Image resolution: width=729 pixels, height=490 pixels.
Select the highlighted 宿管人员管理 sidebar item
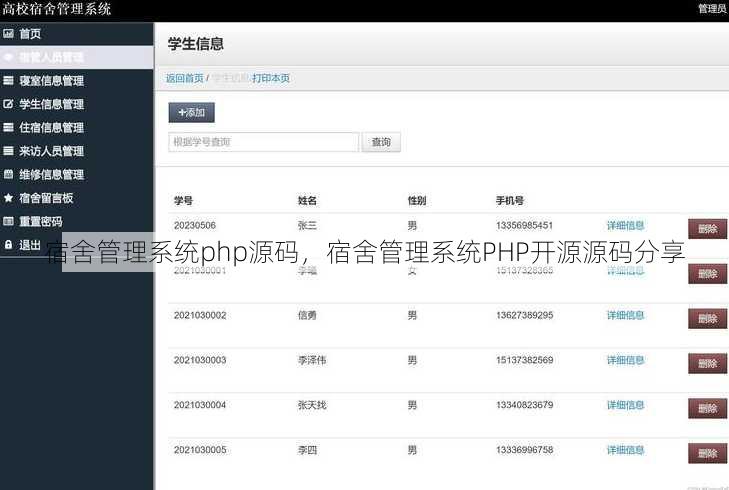(77, 57)
